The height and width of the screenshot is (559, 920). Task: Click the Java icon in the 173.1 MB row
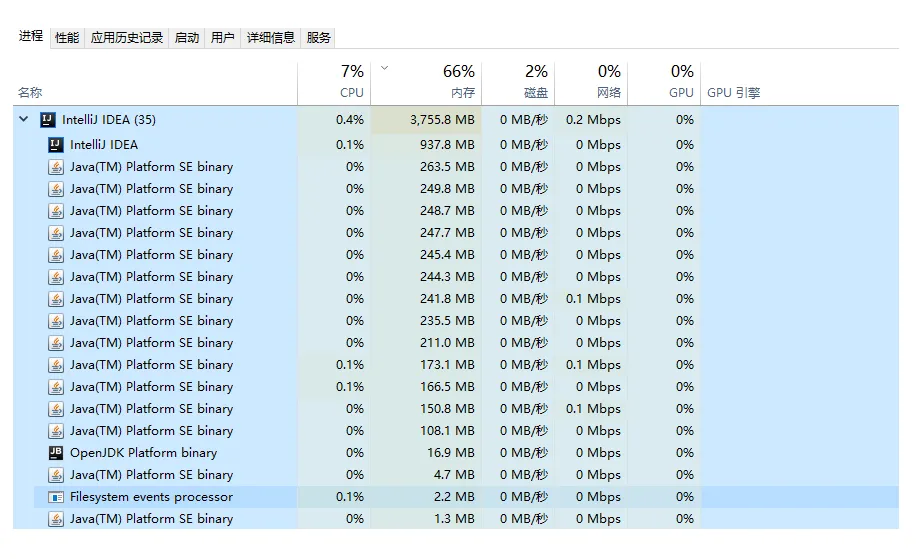click(56, 365)
